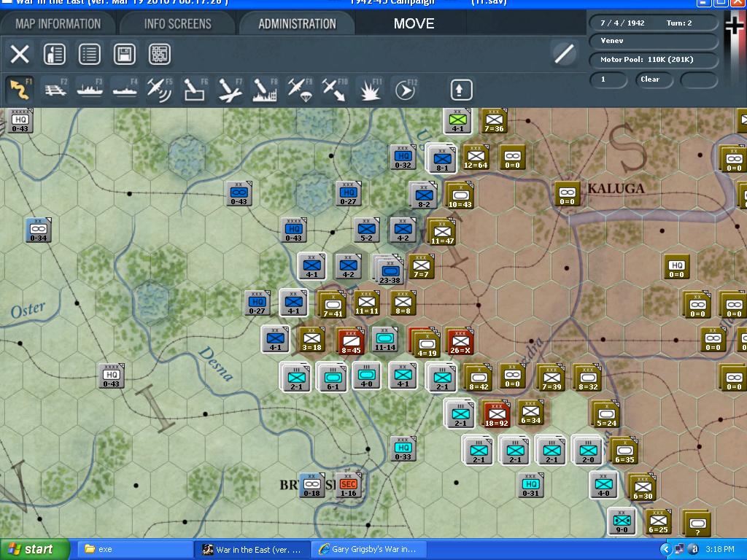Select the Soviet unit labeled 5=24

coord(606,414)
